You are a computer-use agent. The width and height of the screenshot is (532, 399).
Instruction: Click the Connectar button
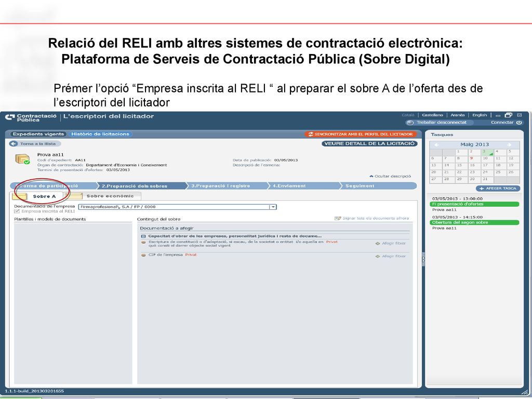click(x=506, y=123)
